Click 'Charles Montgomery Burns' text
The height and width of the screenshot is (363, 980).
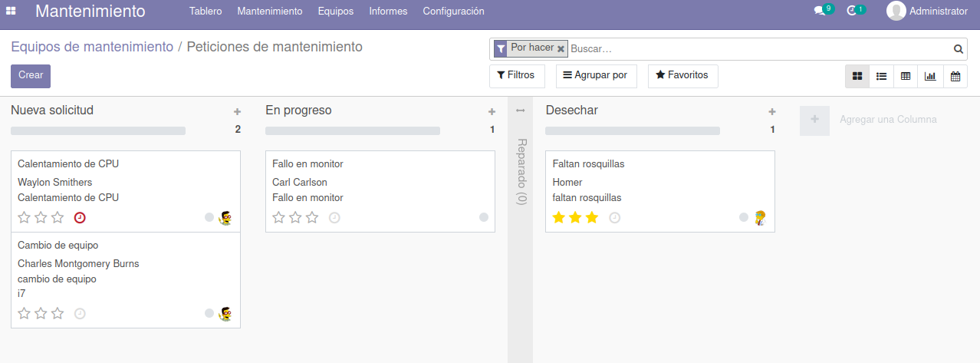click(78, 264)
